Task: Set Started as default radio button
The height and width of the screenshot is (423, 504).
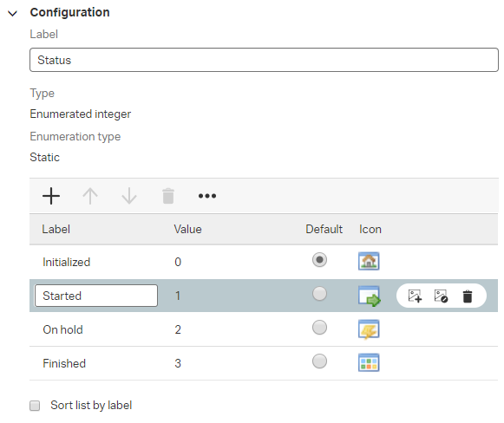Action: [319, 294]
